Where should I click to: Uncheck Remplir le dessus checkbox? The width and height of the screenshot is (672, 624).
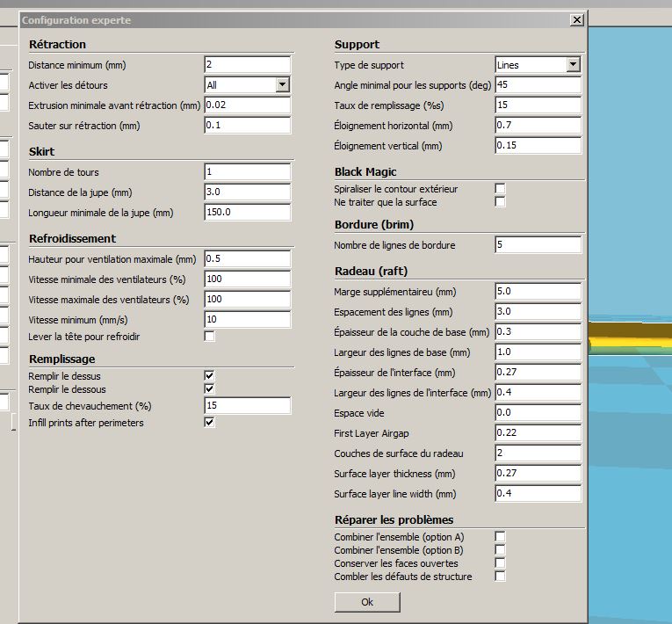point(209,375)
